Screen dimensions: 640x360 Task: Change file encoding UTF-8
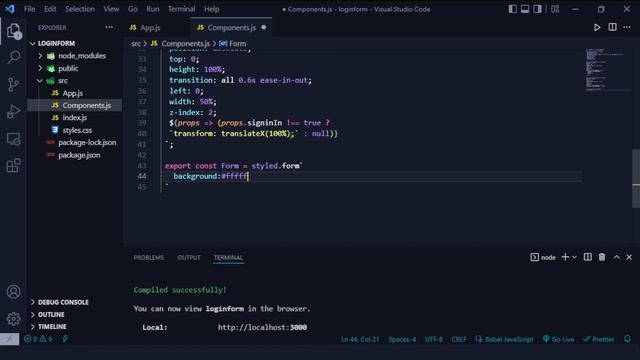click(x=433, y=339)
